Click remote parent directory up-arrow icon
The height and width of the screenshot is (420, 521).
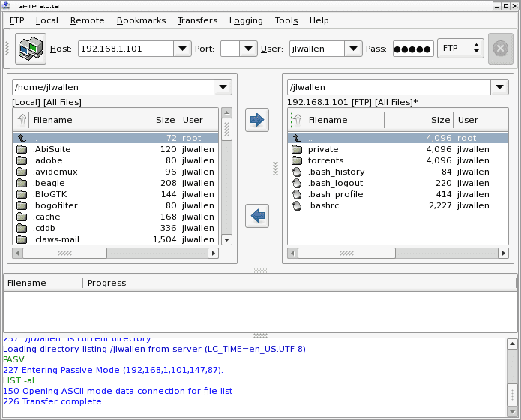coord(297,138)
